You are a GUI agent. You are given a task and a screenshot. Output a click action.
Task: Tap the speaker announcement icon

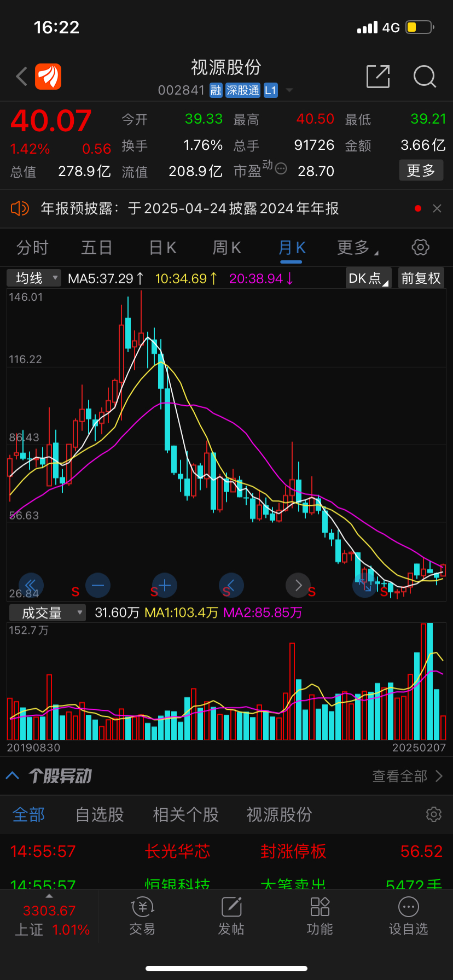coord(20,208)
